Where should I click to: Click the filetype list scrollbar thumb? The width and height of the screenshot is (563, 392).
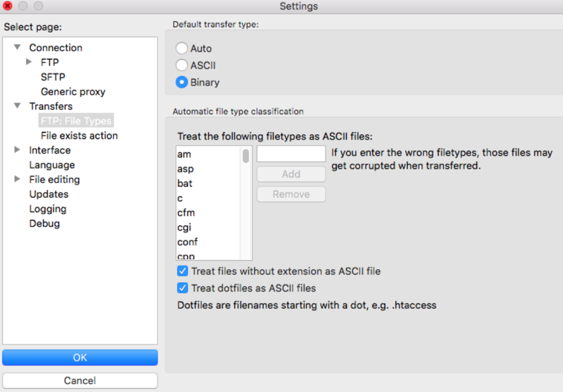point(245,156)
